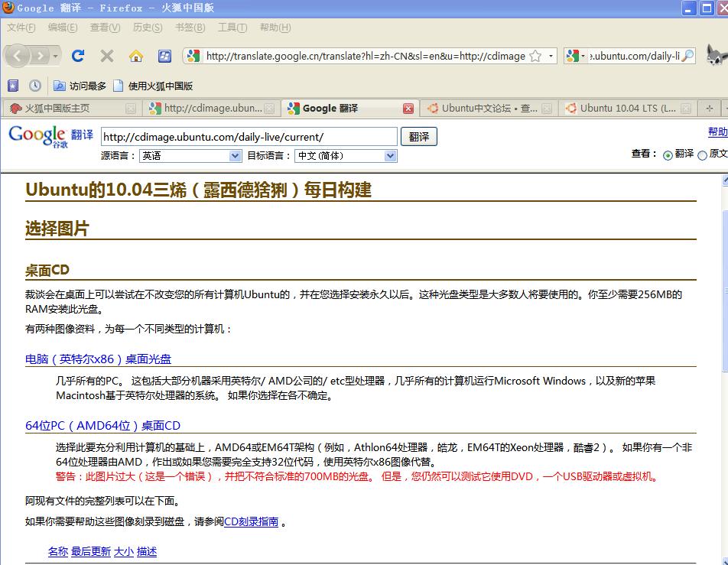This screenshot has width=728, height=565.
Task: Go to the Home page icon
Action: (x=136, y=56)
